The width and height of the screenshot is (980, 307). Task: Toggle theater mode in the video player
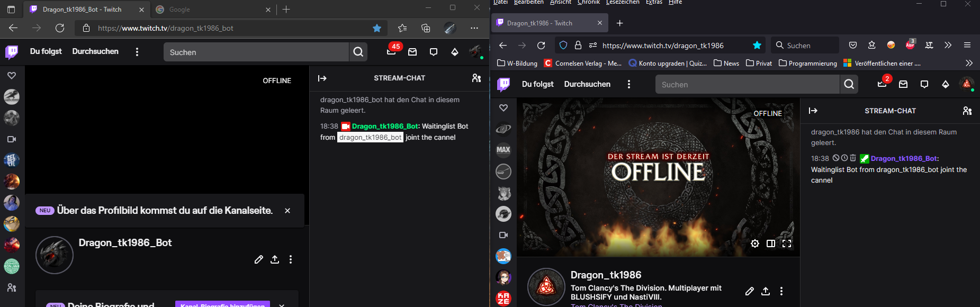click(x=771, y=243)
